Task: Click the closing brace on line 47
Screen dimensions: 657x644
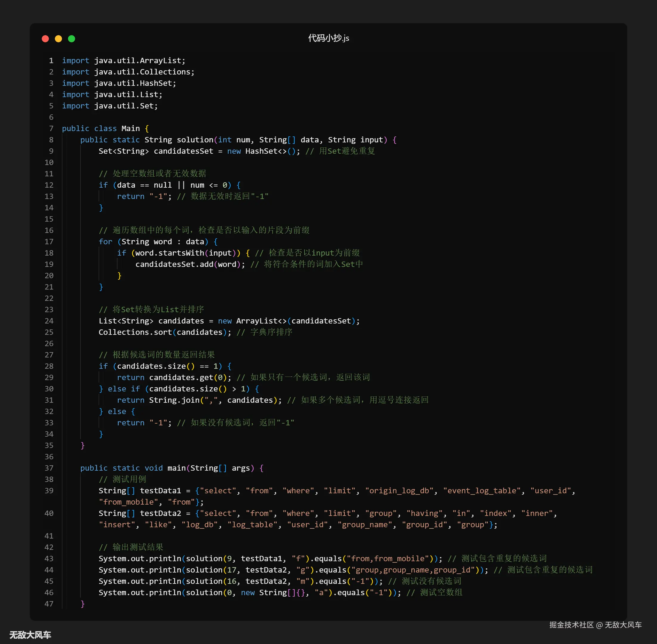Action: click(x=83, y=604)
